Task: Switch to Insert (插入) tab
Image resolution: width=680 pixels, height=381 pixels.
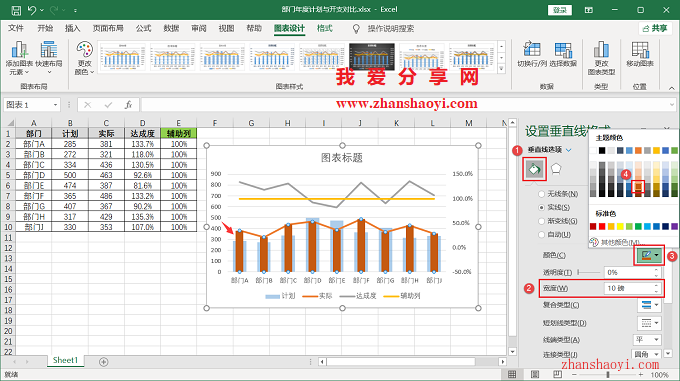Action: click(x=72, y=28)
